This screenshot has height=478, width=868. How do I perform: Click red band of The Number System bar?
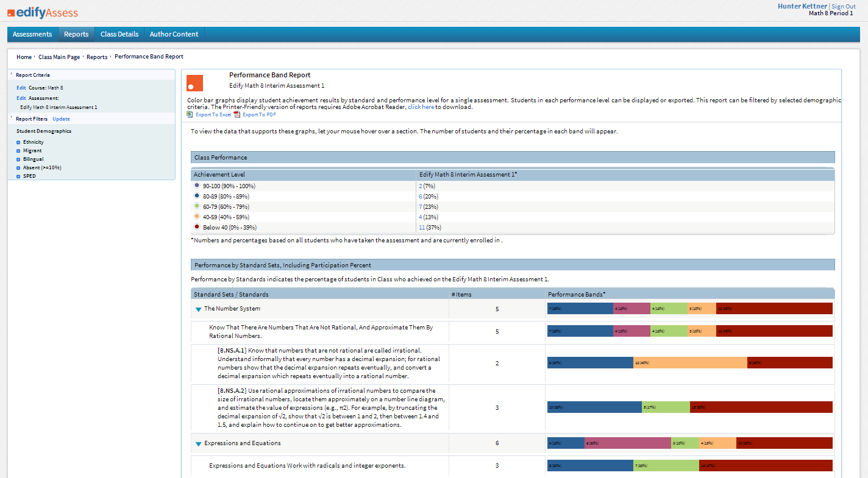774,309
